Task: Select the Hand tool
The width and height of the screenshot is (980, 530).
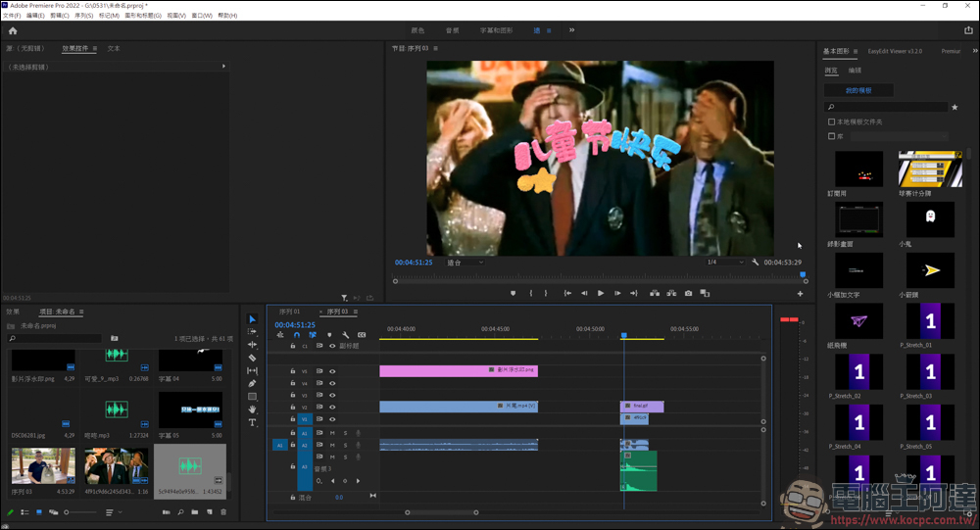Action: click(x=252, y=409)
